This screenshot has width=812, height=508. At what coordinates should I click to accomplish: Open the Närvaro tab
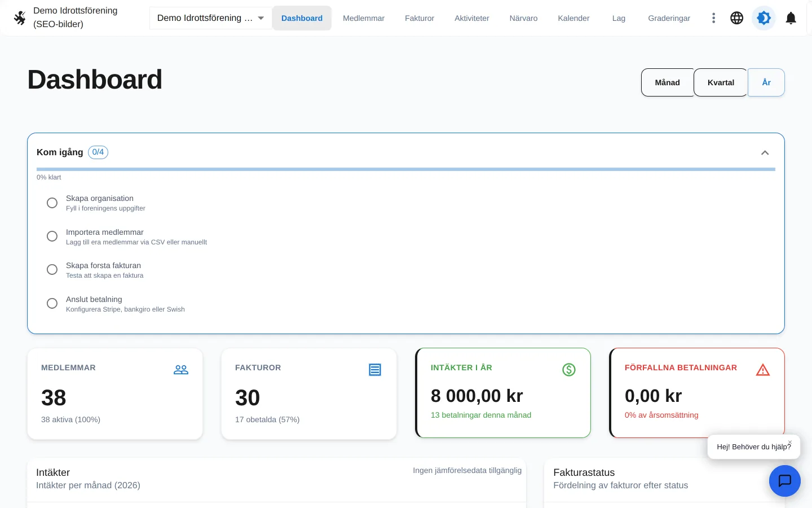point(523,18)
